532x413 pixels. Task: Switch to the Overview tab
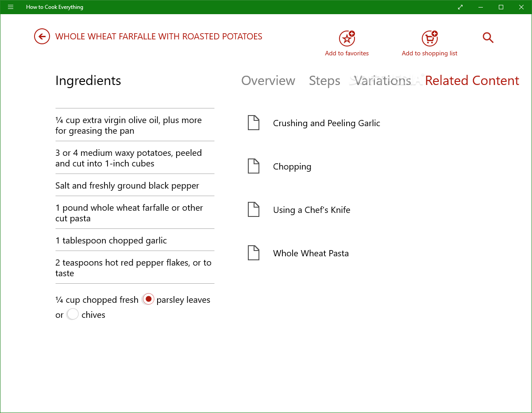click(268, 81)
